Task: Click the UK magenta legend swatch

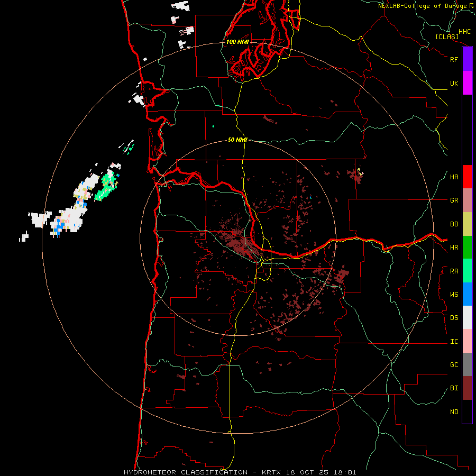Action: point(467,83)
